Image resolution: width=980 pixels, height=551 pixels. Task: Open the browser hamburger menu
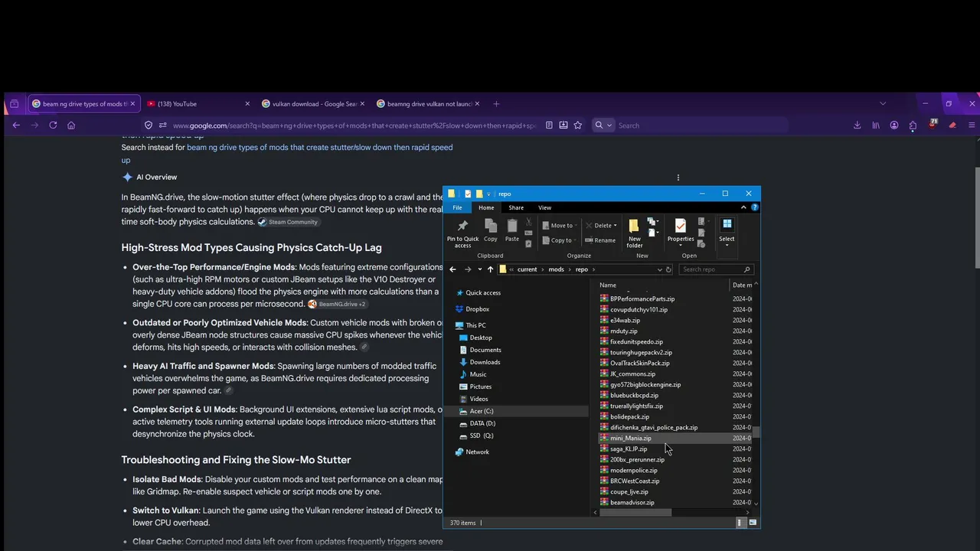(972, 126)
